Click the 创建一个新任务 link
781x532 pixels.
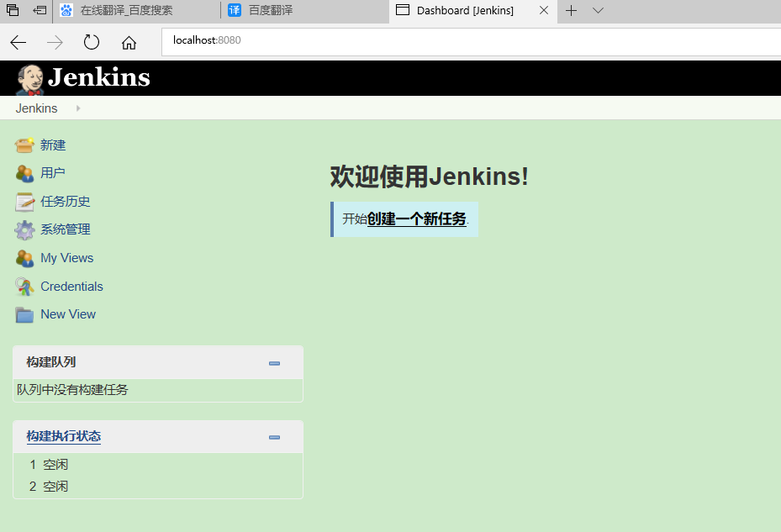pyautogui.click(x=416, y=219)
